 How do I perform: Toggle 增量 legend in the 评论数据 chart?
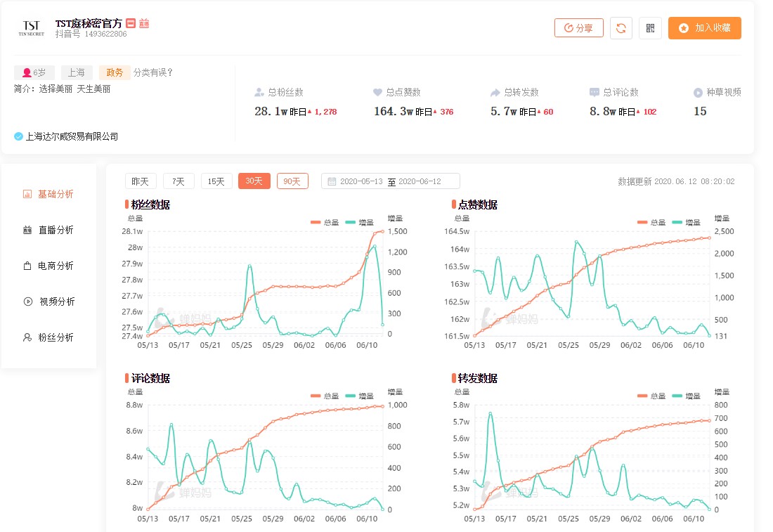point(360,396)
